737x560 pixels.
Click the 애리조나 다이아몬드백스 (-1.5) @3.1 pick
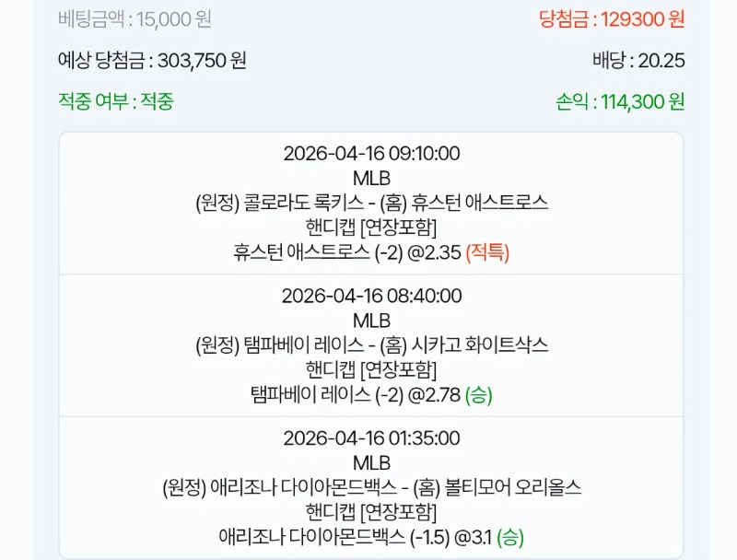pyautogui.click(x=371, y=537)
